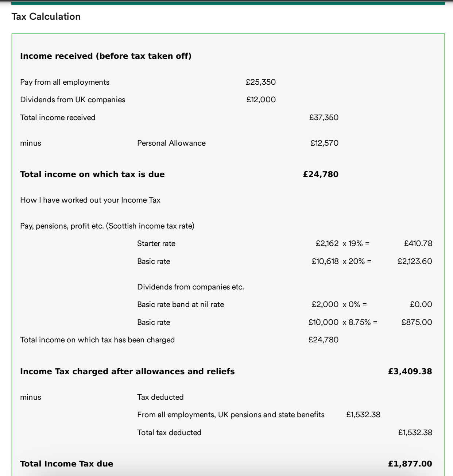Select the £1,877.00 Total Income Tax due figure

[x=410, y=464]
